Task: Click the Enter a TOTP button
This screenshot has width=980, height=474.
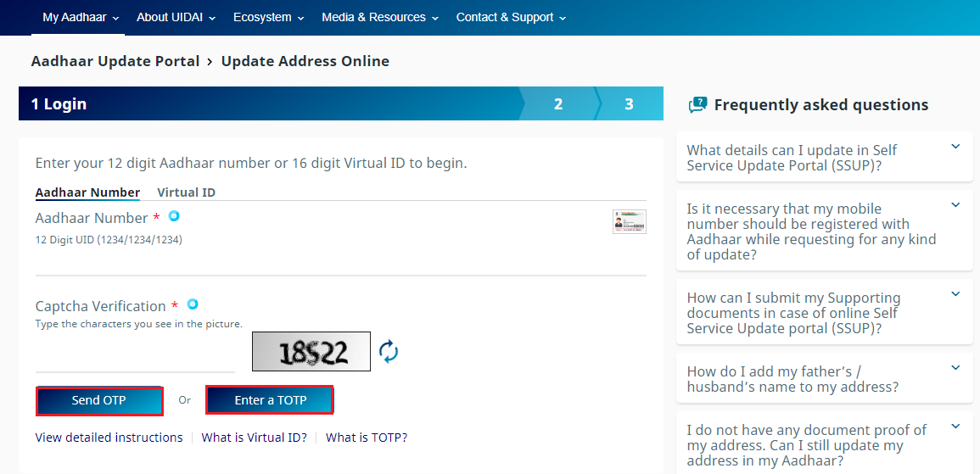Action: 269,400
